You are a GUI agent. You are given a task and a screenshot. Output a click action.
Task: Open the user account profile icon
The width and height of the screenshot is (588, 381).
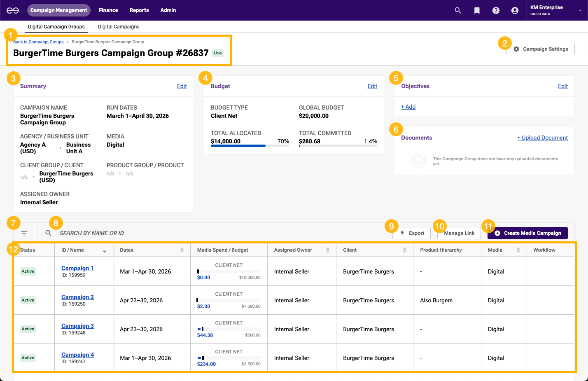(515, 10)
